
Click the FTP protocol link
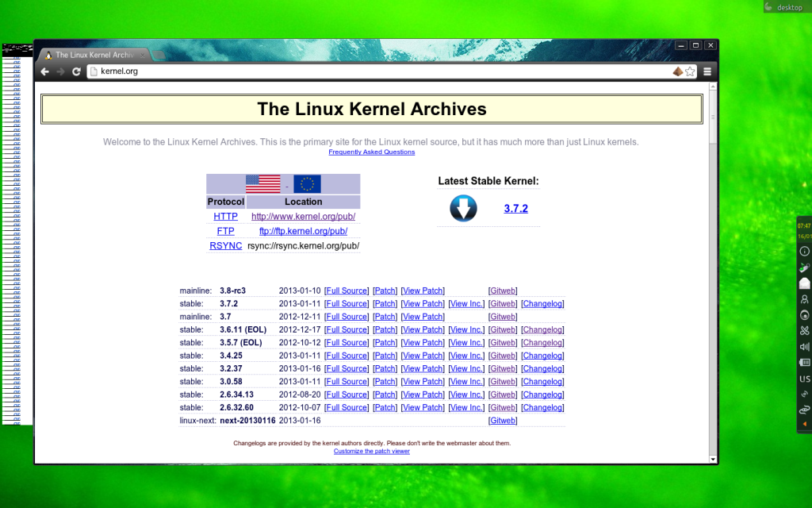click(x=225, y=231)
